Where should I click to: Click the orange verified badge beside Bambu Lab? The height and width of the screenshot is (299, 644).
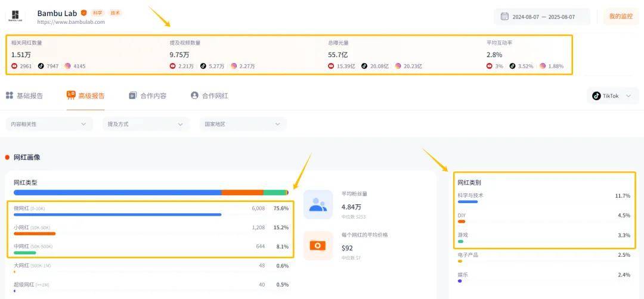click(x=84, y=13)
